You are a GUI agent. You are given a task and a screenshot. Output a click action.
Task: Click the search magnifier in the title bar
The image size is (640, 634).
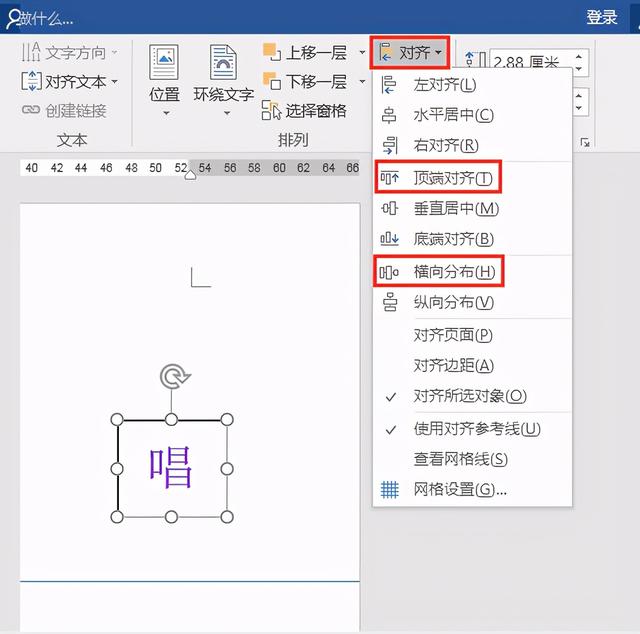click(13, 18)
